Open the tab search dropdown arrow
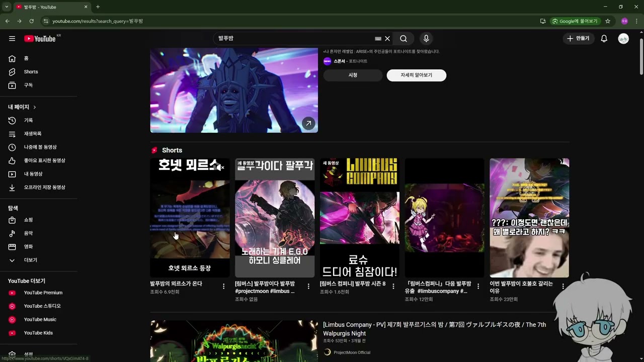Image resolution: width=644 pixels, height=362 pixels. coord(6,7)
